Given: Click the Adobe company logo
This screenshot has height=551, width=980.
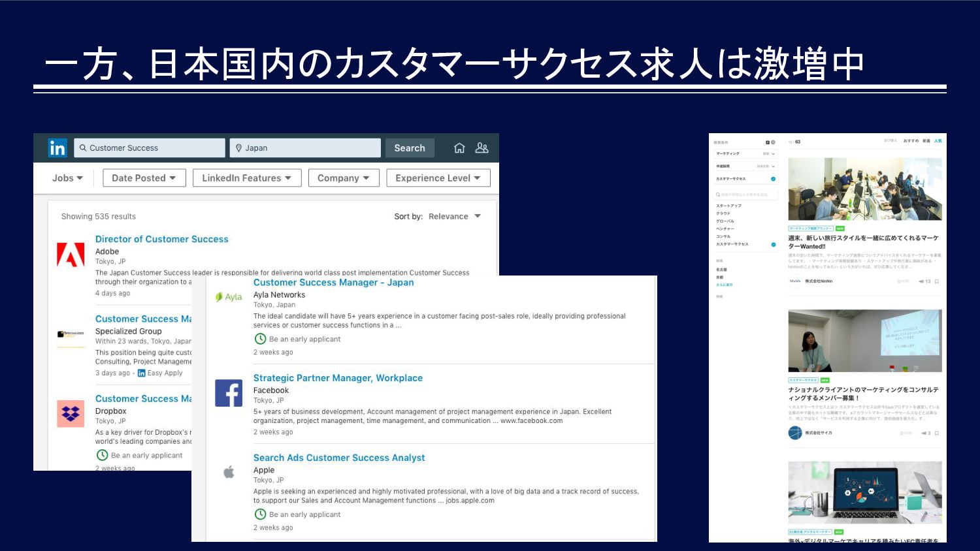Looking at the screenshot, I should [71, 255].
